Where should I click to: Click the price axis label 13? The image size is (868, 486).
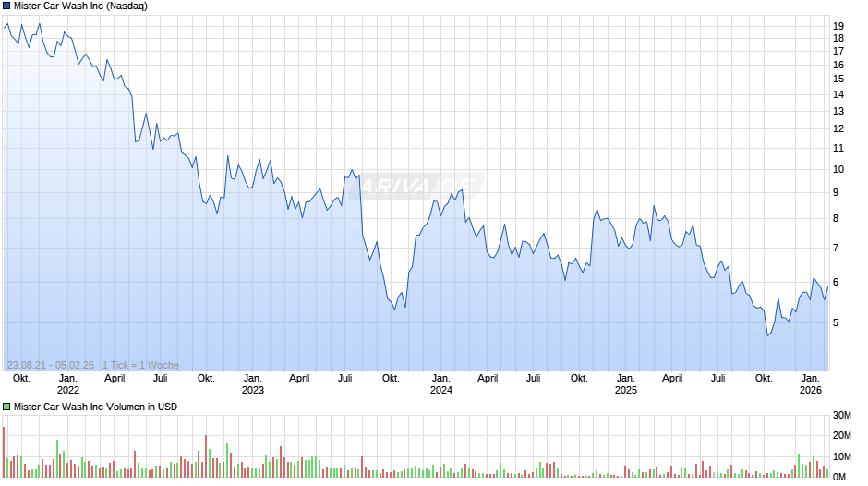tap(838, 112)
